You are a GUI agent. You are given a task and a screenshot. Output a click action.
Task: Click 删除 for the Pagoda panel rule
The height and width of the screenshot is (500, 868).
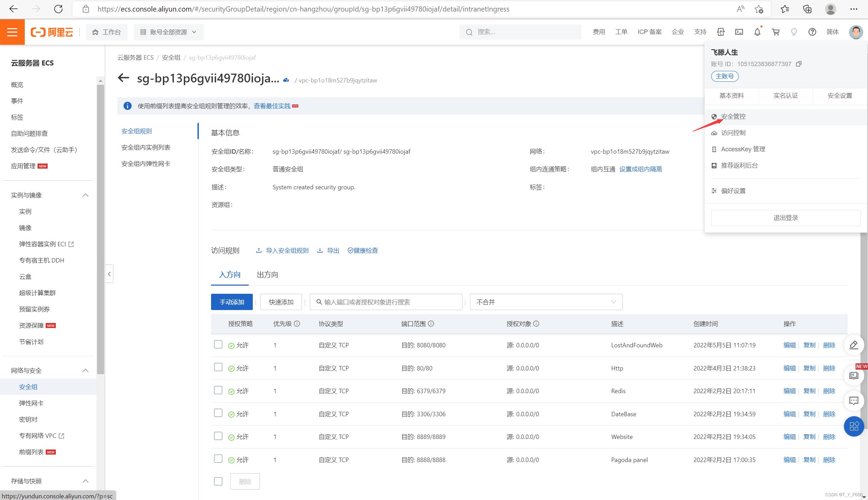(x=829, y=460)
